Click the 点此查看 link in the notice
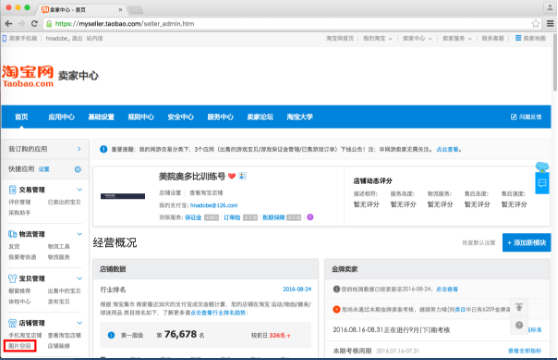The width and height of the screenshot is (558, 360). tap(447, 149)
